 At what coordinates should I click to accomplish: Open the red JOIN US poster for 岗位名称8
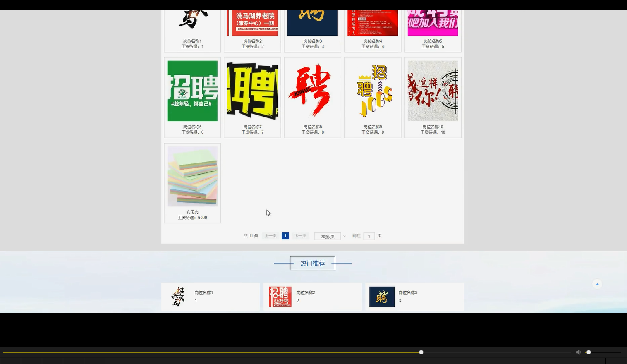pyautogui.click(x=313, y=91)
